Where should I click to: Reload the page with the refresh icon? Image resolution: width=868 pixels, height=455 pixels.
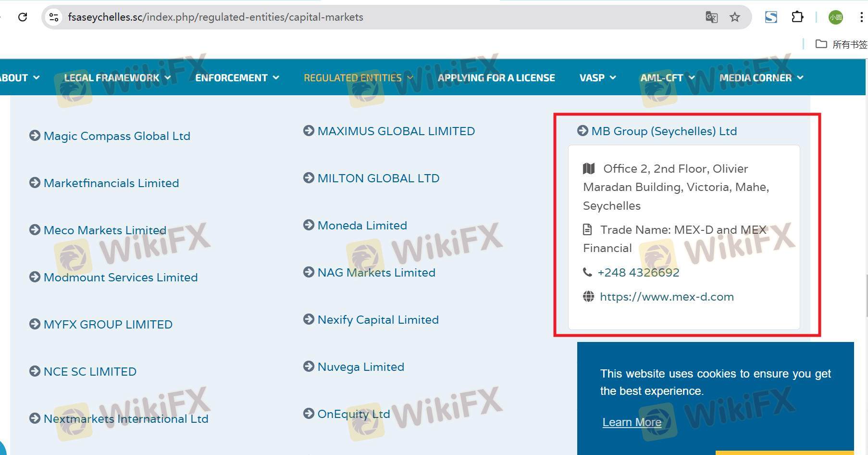tap(23, 17)
